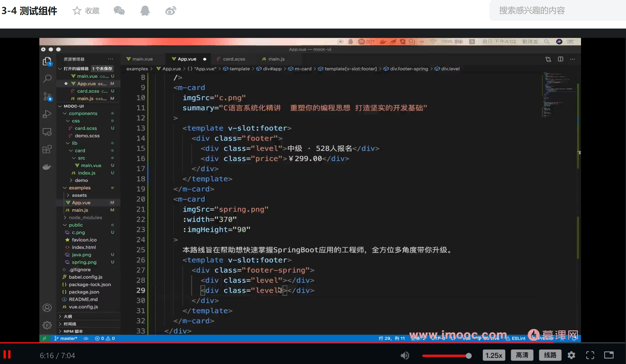
Task: Click the extensions icon in the activity bar
Action: [x=47, y=149]
